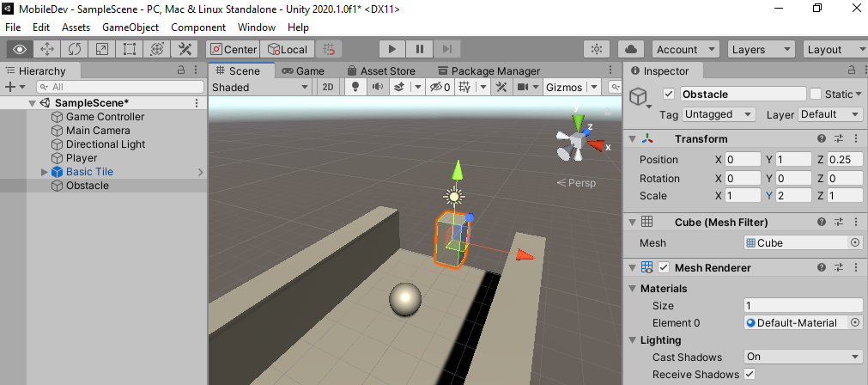Lock the Inspector panel
The width and height of the screenshot is (868, 385).
click(852, 70)
